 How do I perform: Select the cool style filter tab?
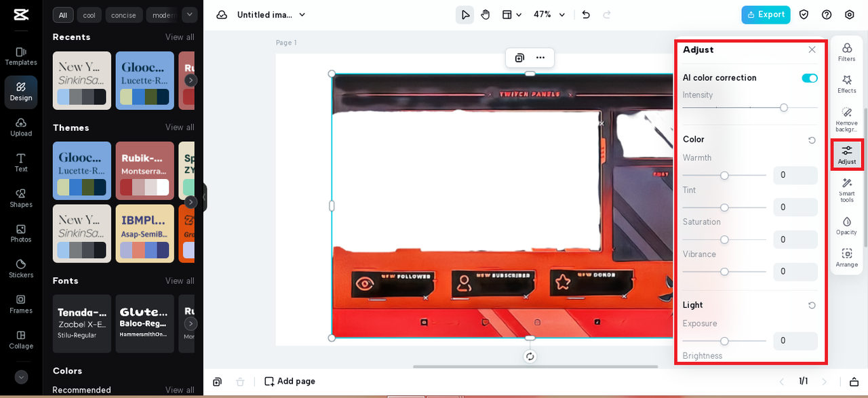point(89,15)
